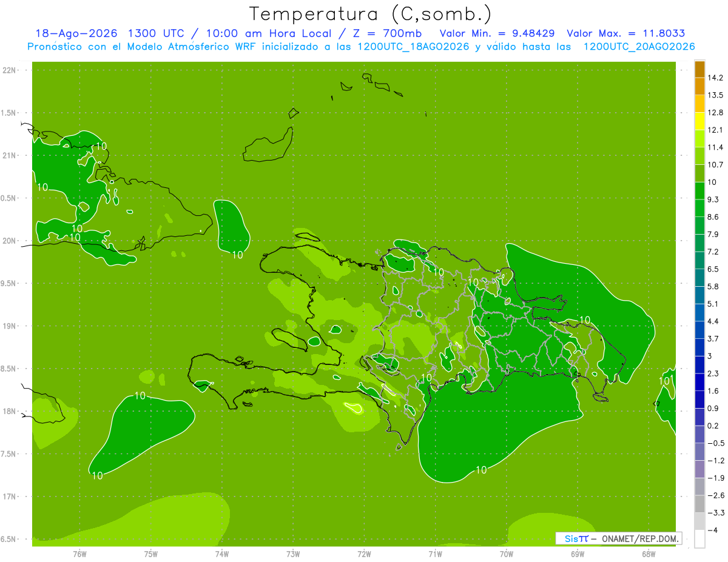Click the "9.3" colorbar value
Viewport: 728px width, 562px height.
(x=713, y=199)
